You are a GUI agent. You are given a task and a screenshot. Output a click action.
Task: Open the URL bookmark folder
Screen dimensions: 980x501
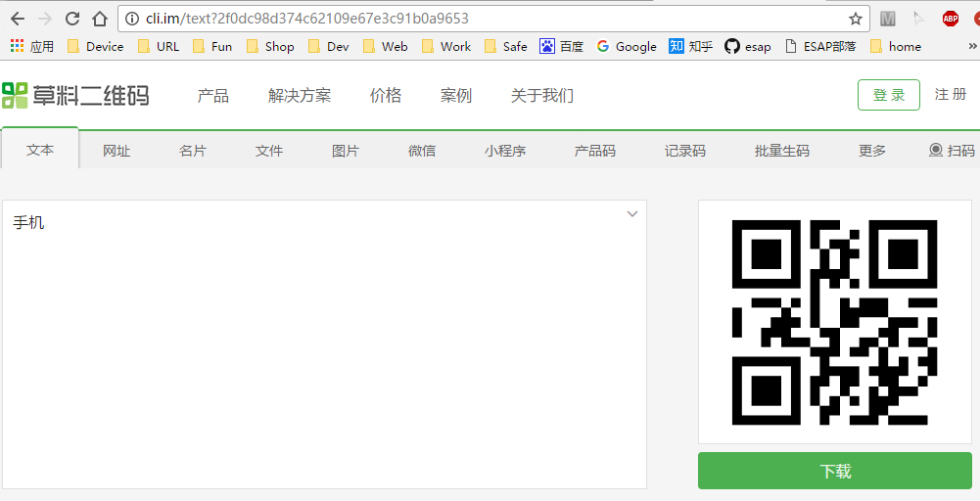tap(159, 46)
